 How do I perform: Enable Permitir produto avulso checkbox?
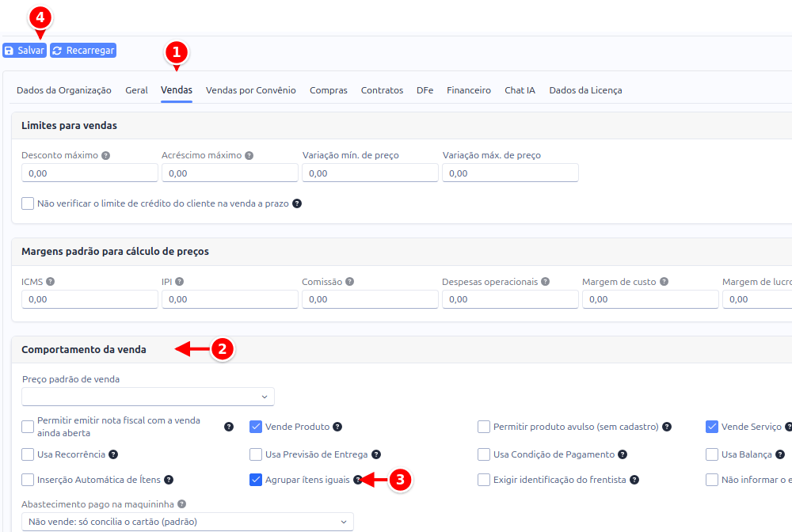point(484,427)
